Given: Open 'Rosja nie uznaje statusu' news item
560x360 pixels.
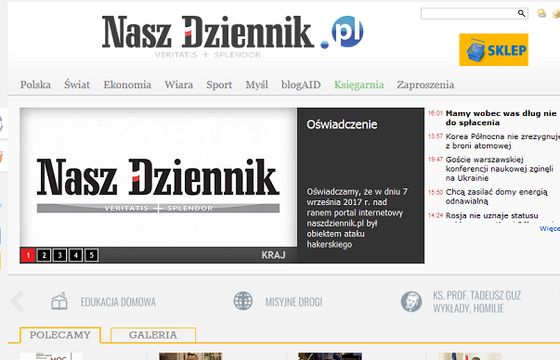Looking at the screenshot, I should [x=492, y=216].
